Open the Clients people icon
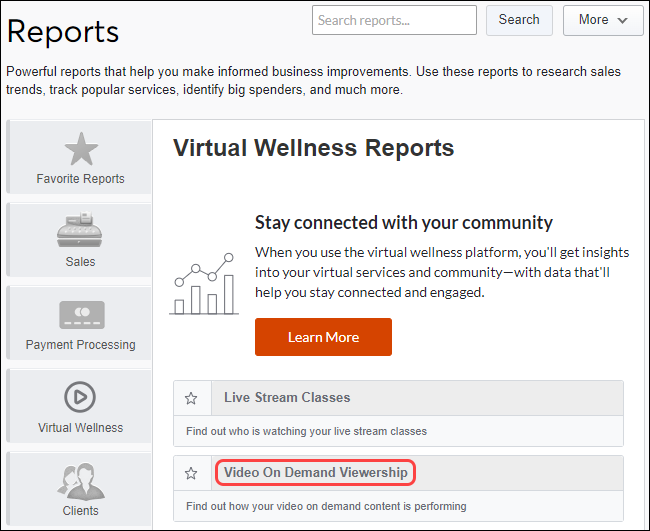650x531 pixels. coord(81,481)
